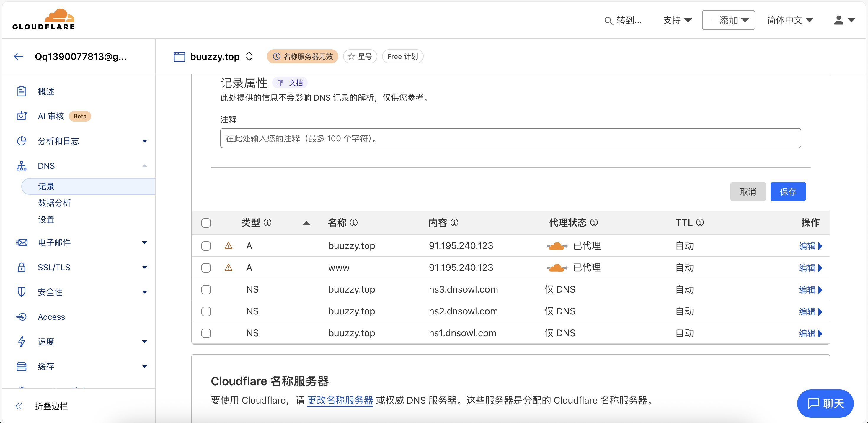Viewport: 868px width, 423px height.
Task: Open the 聊天 chat button
Action: 825,403
